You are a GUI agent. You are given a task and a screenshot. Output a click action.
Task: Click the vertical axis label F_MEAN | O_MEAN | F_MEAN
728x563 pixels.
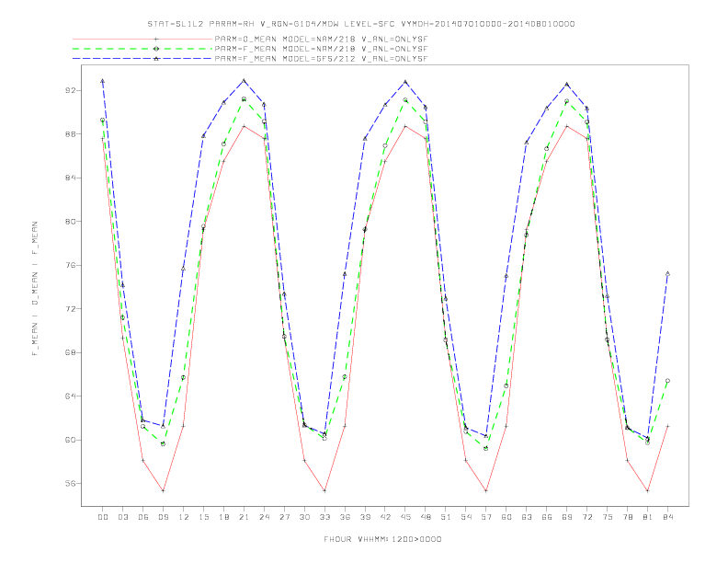35,289
